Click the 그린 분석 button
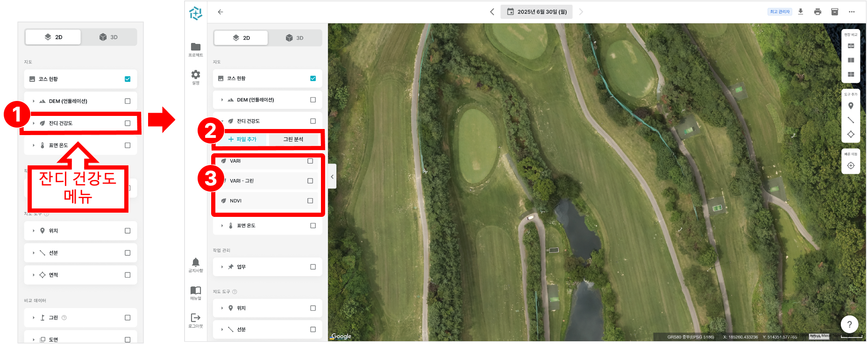Screen dimensions: 868x344 point(293,139)
